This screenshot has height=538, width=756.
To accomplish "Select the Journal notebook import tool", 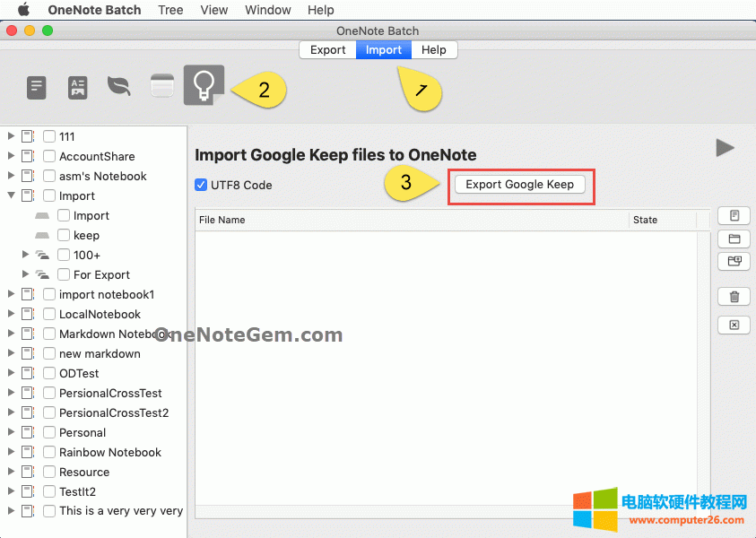I will point(161,85).
